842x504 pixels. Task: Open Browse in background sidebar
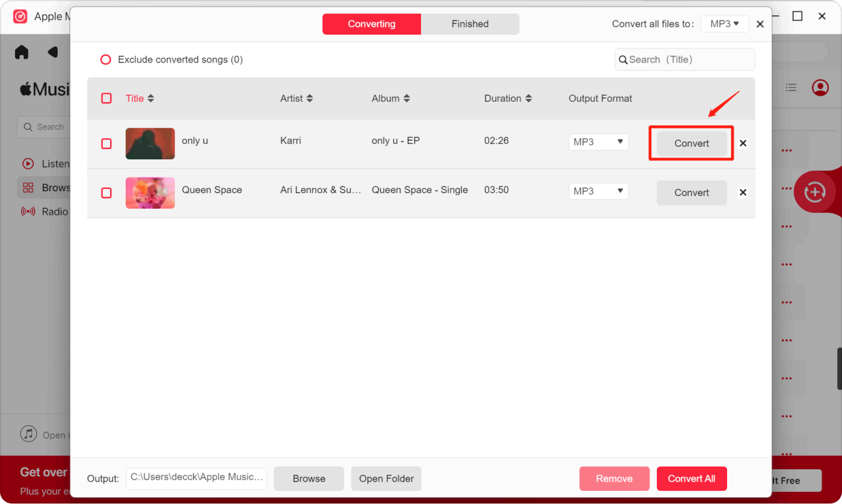(x=44, y=188)
